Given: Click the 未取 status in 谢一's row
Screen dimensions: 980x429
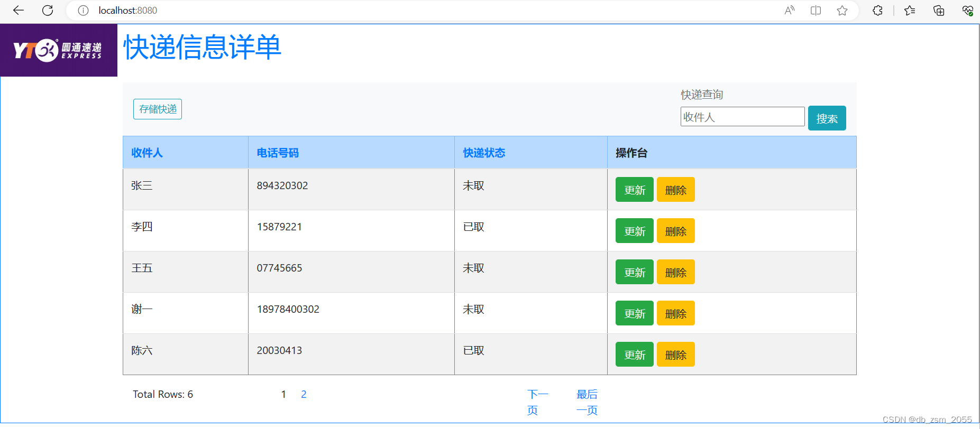Looking at the screenshot, I should click(x=473, y=309).
